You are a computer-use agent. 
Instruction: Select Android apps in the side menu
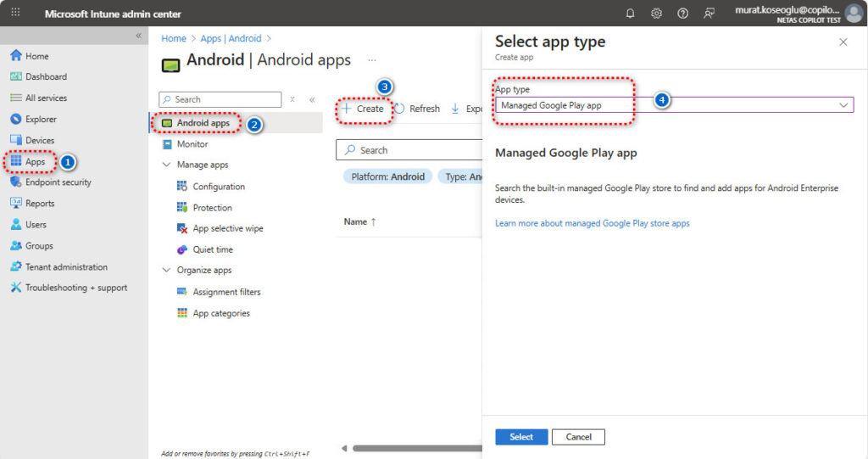pos(203,124)
